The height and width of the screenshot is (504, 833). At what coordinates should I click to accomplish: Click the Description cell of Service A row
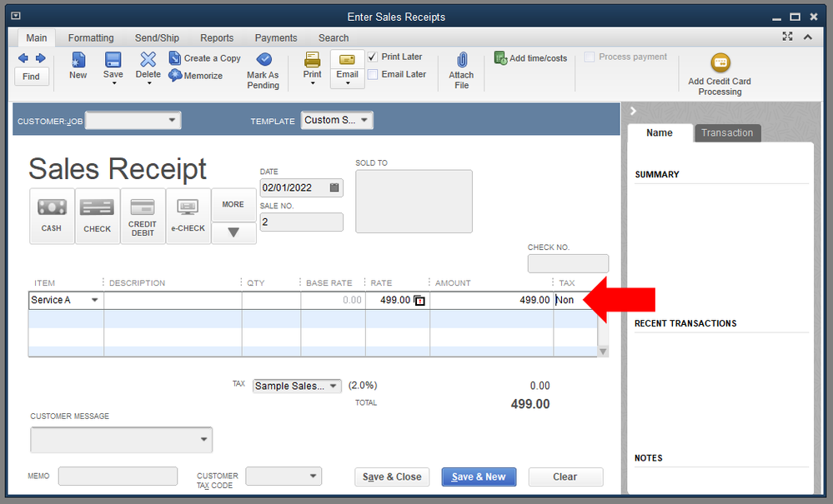[173, 300]
